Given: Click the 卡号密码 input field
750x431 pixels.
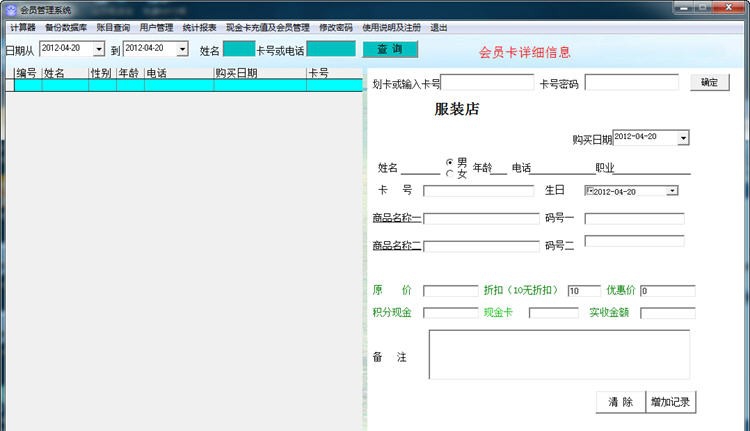Looking at the screenshot, I should pyautogui.click(x=632, y=82).
